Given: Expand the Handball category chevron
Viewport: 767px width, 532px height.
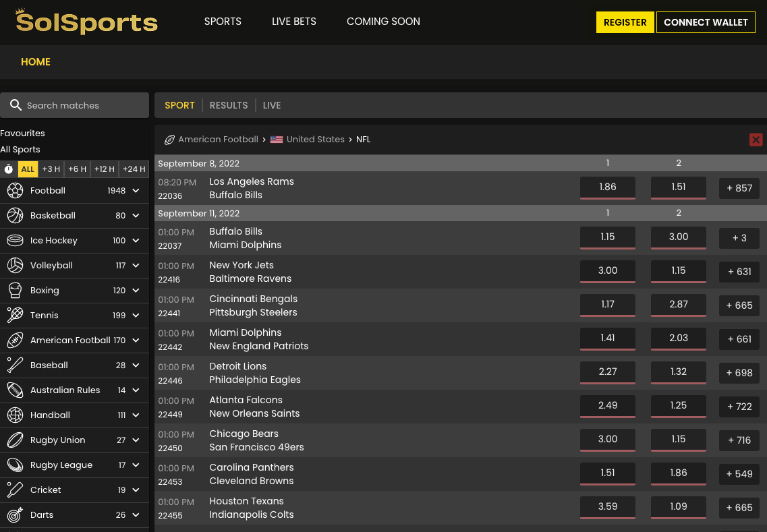Looking at the screenshot, I should [x=136, y=415].
